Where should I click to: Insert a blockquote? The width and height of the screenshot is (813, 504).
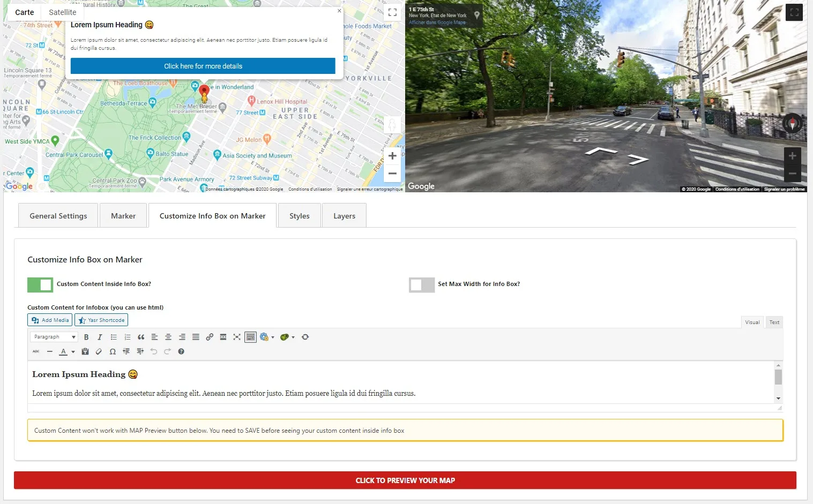(x=141, y=337)
